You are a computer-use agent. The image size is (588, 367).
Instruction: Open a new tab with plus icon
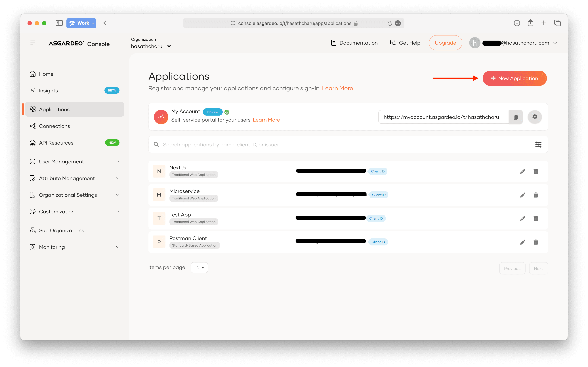click(544, 23)
